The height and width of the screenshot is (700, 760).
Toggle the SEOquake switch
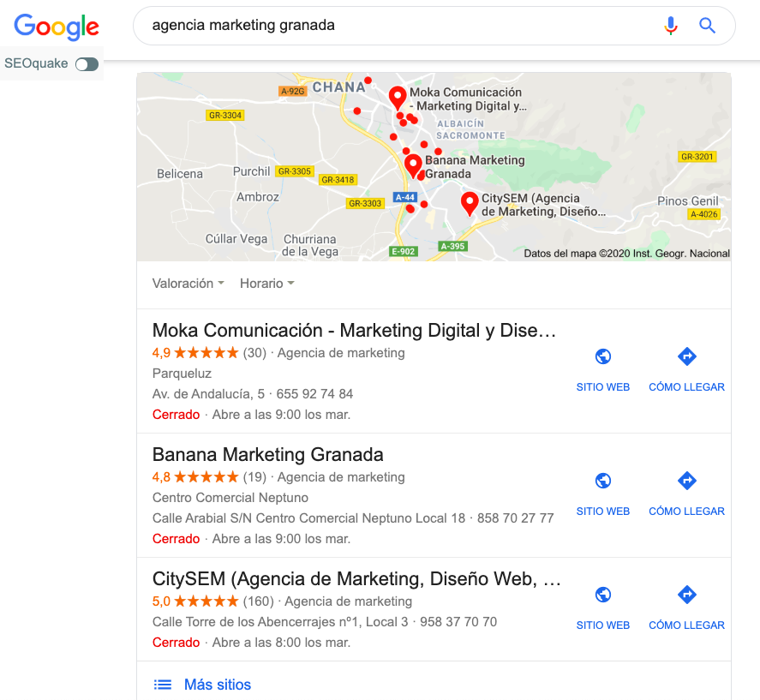pos(87,64)
